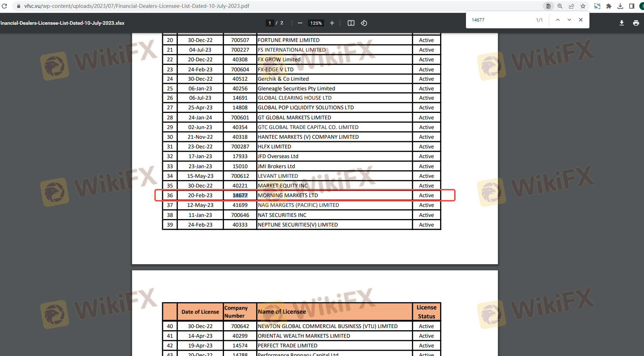The height and width of the screenshot is (356, 644).
Task: Select NEWTON GLOBAL COMMERCIAL BUSINESS (VTU) LIMITED
Action: [328, 326]
